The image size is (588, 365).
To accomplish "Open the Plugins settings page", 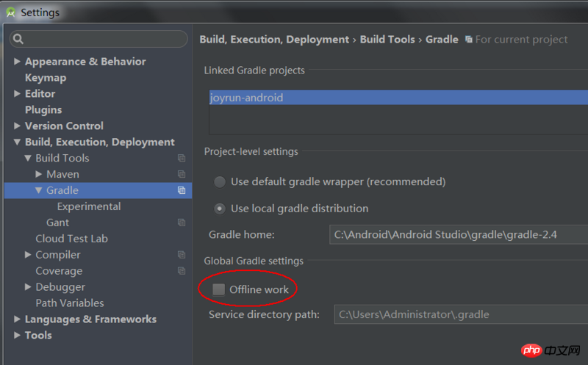I will pyautogui.click(x=43, y=109).
